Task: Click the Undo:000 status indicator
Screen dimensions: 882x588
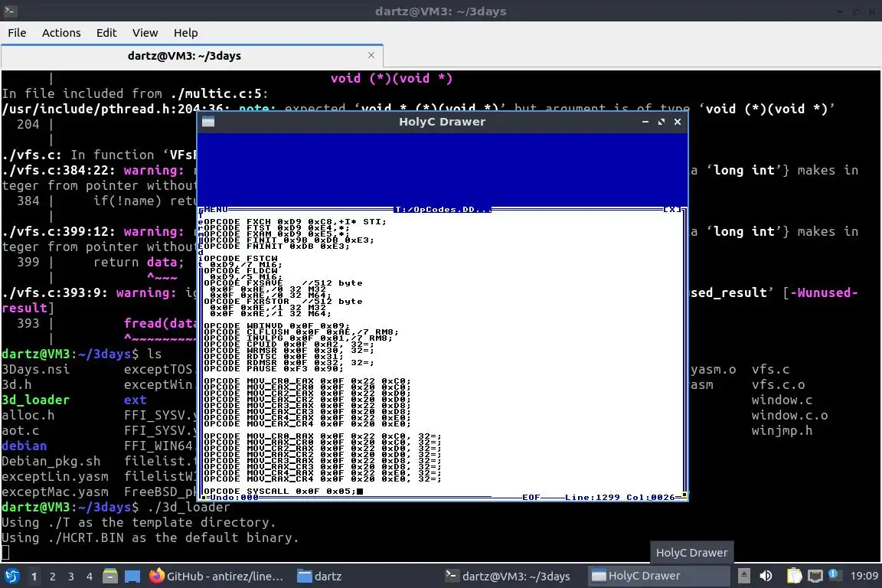Action: pos(234,498)
